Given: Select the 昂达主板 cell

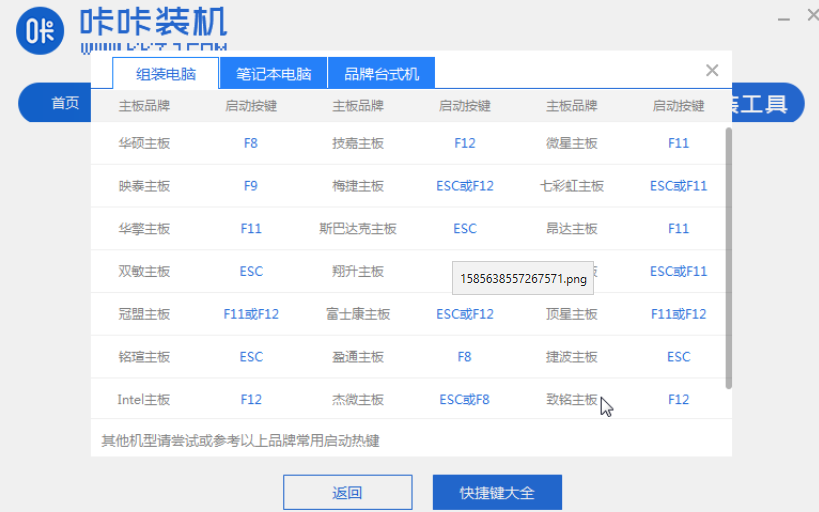Looking at the screenshot, I should pos(571,229).
